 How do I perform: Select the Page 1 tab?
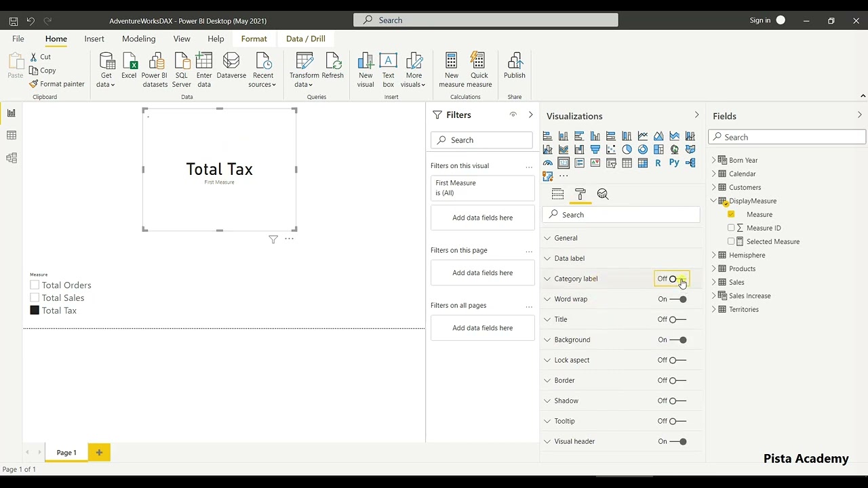[66, 452]
